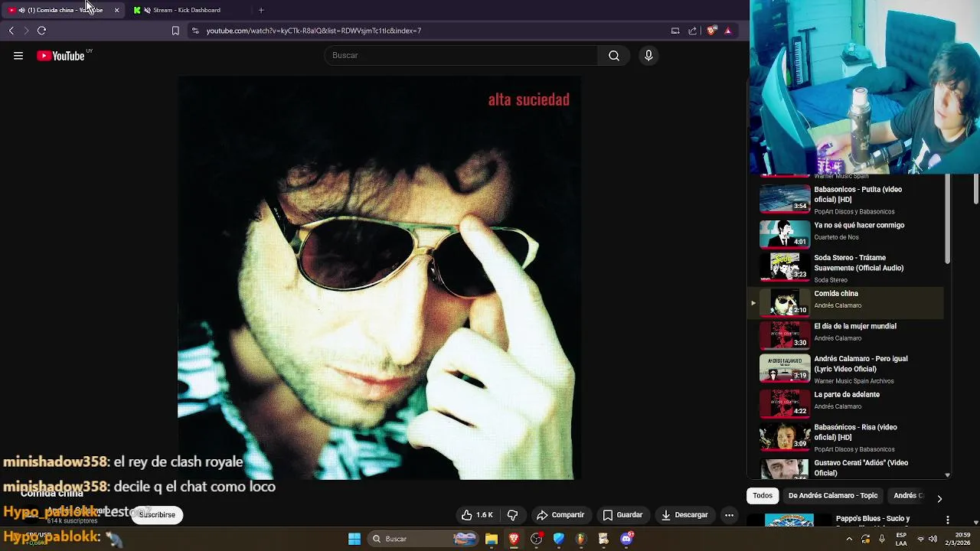Click the browser address bar URL
This screenshot has height=551, width=980.
point(314,31)
